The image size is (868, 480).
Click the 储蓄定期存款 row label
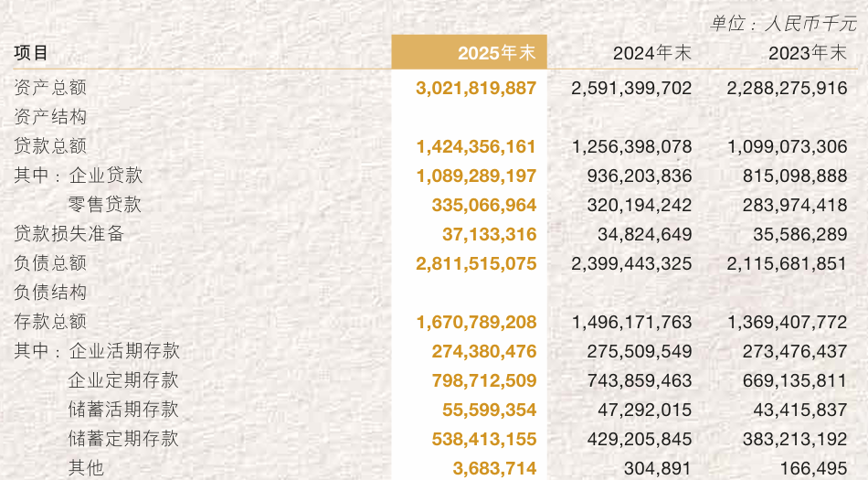click(123, 439)
